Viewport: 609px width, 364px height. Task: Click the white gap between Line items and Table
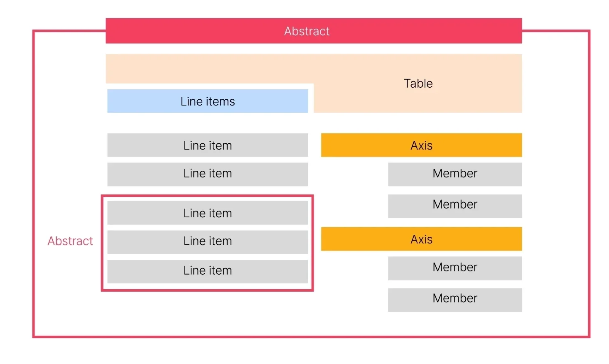pyautogui.click(x=311, y=100)
